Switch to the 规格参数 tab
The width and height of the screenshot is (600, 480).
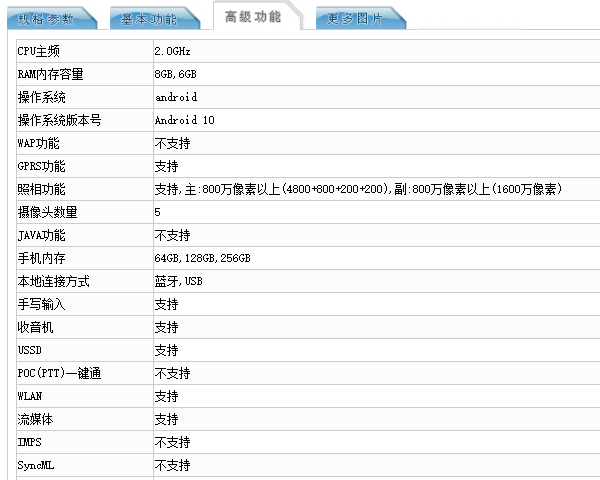(52, 18)
